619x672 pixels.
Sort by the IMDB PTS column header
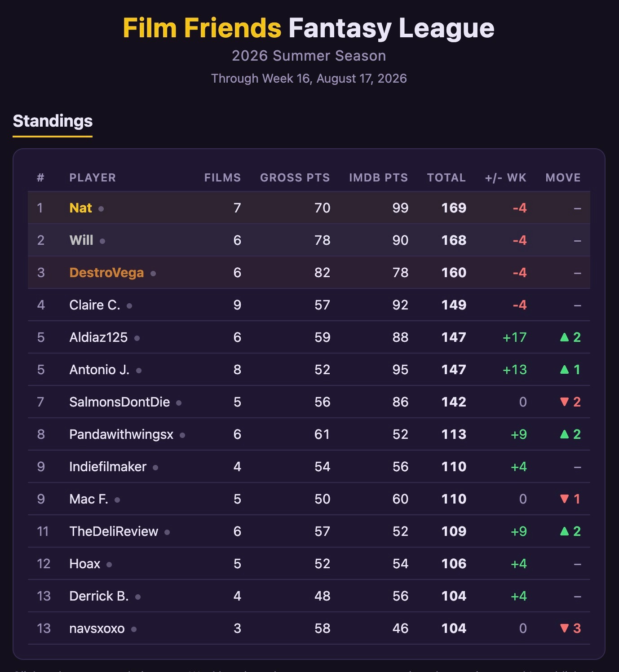pyautogui.click(x=378, y=177)
